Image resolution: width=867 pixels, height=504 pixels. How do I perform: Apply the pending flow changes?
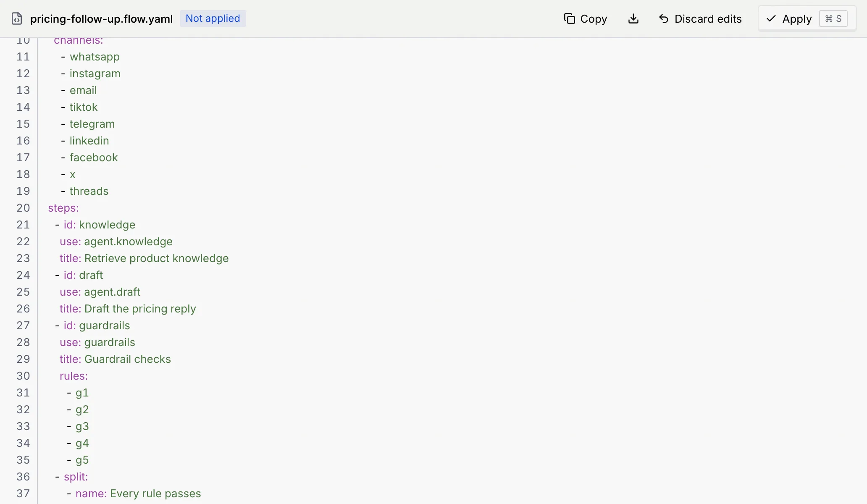(807, 18)
